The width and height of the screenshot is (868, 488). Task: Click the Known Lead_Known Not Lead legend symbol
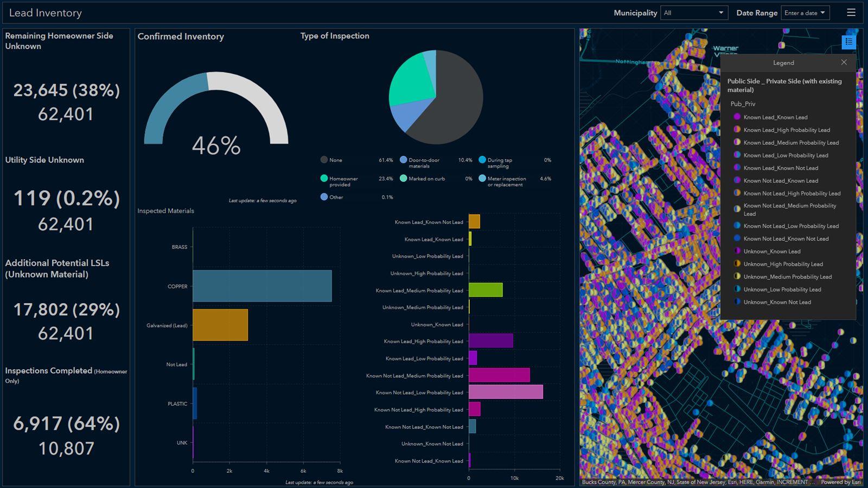[x=737, y=168]
